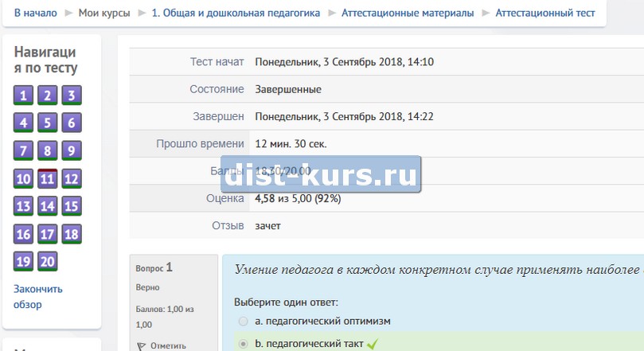Go to question 20 in navigation
The image size is (644, 351).
coord(48,262)
